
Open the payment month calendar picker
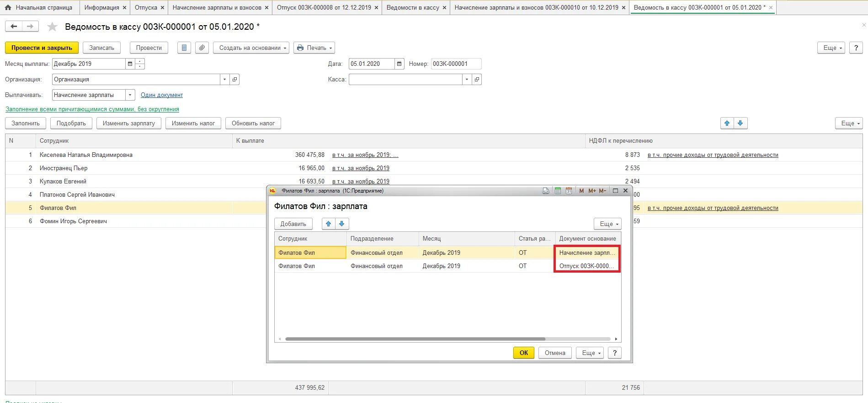click(x=130, y=64)
